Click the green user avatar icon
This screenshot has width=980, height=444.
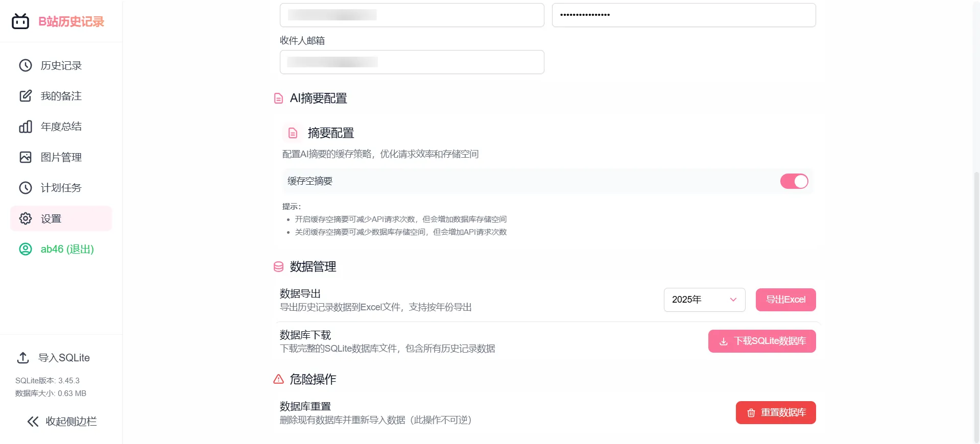(26, 249)
